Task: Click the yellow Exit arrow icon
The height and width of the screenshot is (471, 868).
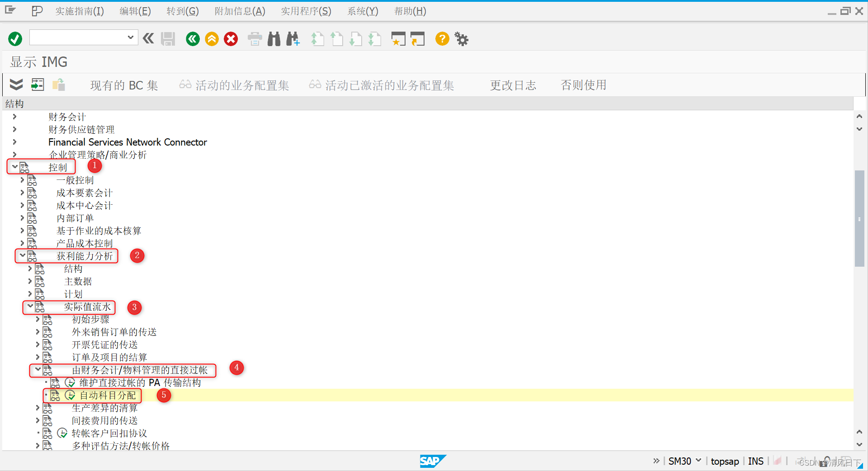Action: 212,39
